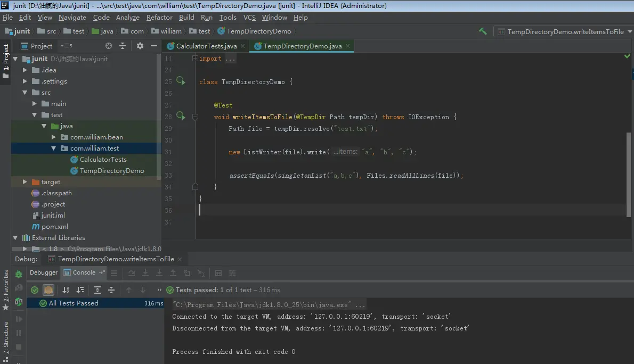Click the Project panel collapse all icon
The image size is (634, 364).
123,46
